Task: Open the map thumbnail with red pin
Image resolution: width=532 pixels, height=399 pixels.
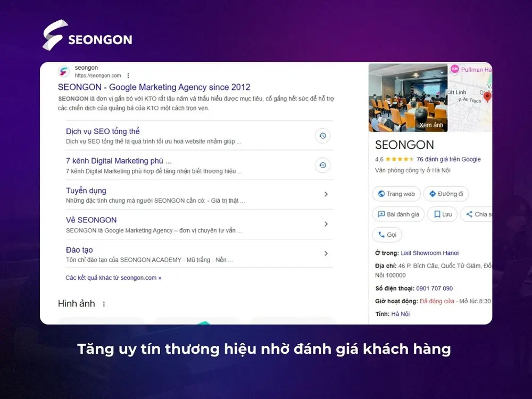Action: (x=470, y=98)
